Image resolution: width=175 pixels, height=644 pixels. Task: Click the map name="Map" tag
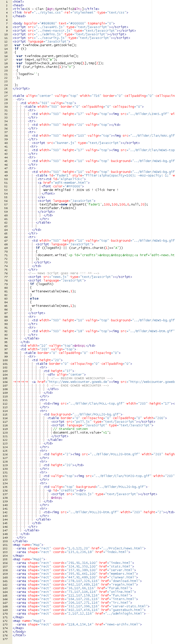(x=28, y=545)
